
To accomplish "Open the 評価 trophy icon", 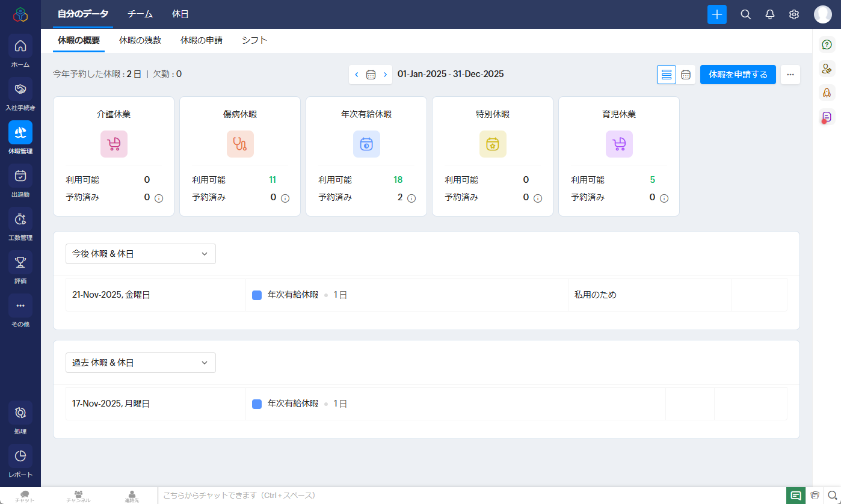I will [x=20, y=263].
